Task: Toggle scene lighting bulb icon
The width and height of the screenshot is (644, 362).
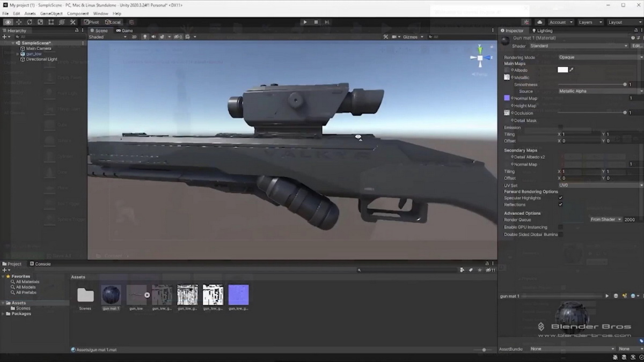Action: click(x=146, y=37)
